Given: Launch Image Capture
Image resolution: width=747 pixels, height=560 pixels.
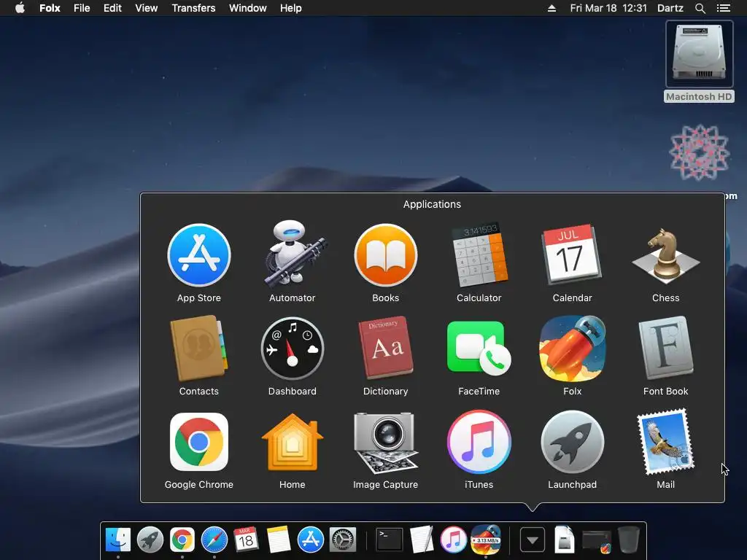Looking at the screenshot, I should coord(386,443).
